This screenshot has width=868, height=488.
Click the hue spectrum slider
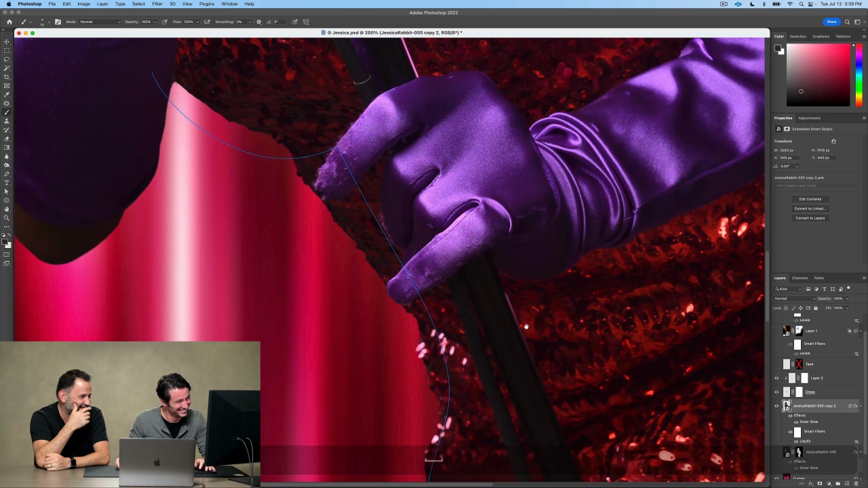point(859,75)
